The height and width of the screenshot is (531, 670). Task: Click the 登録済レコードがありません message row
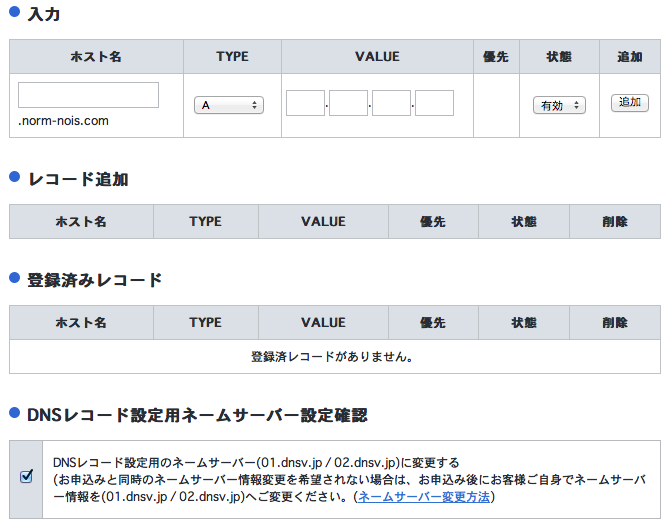click(x=334, y=356)
